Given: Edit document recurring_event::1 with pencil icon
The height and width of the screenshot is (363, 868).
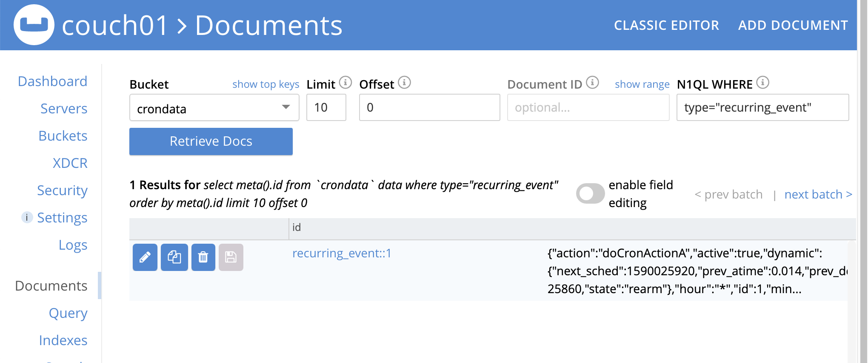Looking at the screenshot, I should tap(145, 257).
